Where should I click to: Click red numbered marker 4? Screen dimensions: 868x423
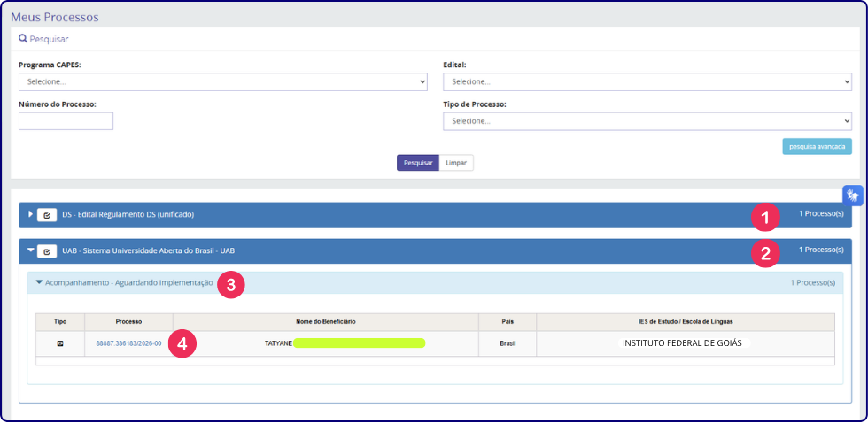click(x=182, y=343)
